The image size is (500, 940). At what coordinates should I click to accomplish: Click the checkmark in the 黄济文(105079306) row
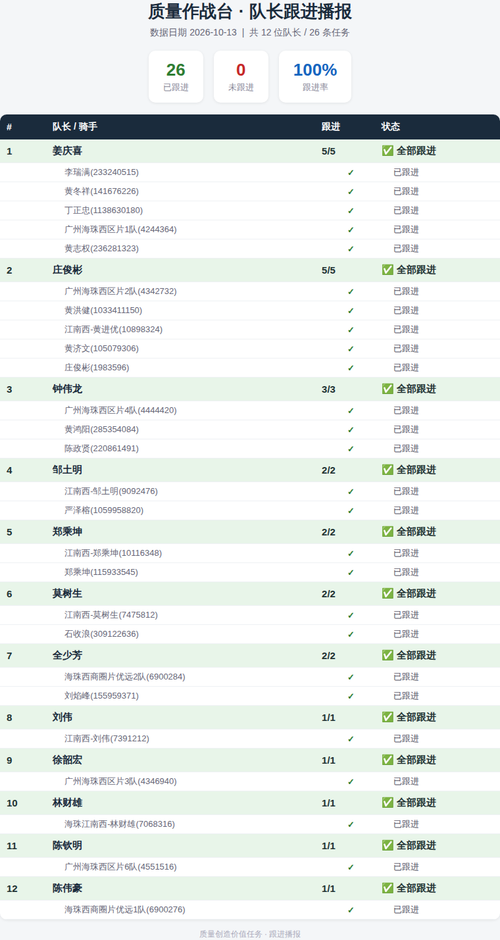click(x=351, y=349)
